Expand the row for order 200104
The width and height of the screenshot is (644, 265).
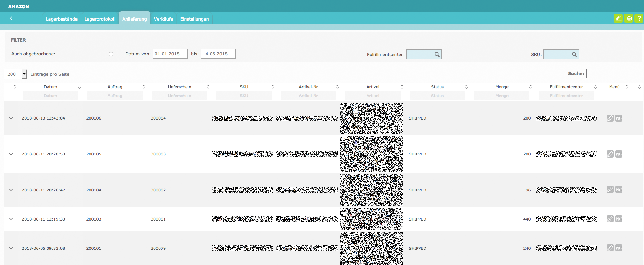click(x=11, y=190)
